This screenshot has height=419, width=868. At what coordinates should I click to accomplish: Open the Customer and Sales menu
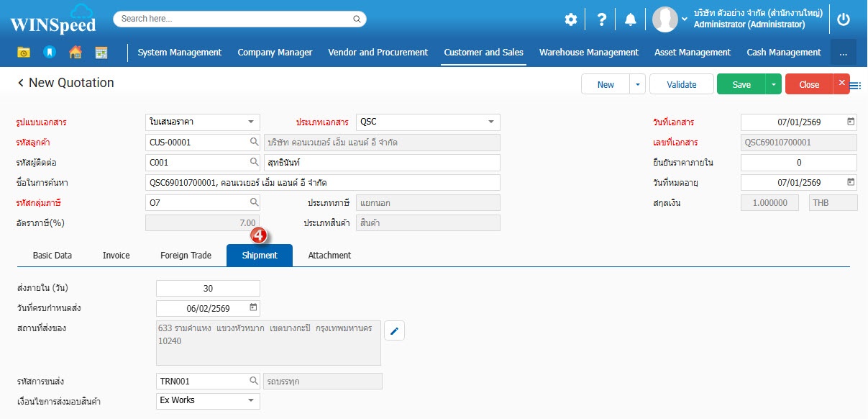[x=483, y=53]
